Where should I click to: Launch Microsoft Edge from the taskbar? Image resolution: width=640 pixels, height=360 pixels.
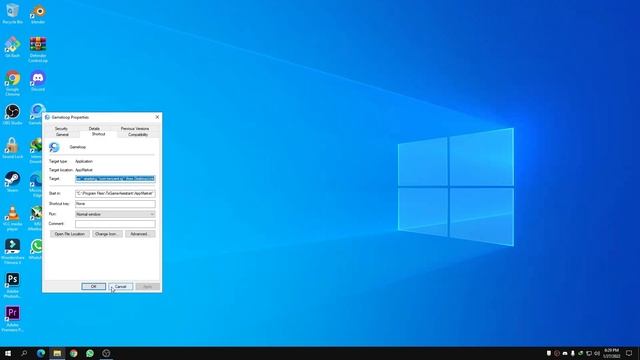[x=41, y=353]
